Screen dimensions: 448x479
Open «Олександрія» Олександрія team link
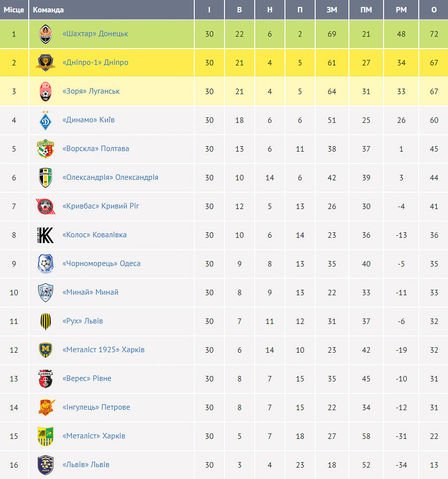(x=111, y=177)
